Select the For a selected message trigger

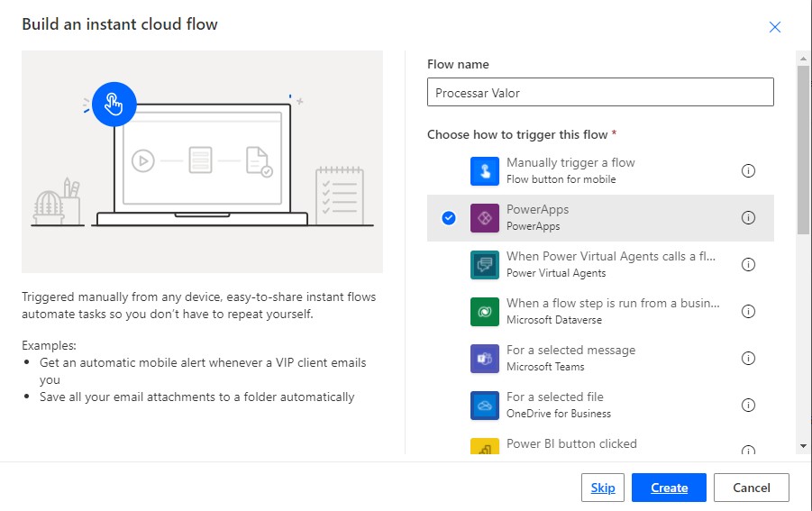point(570,351)
